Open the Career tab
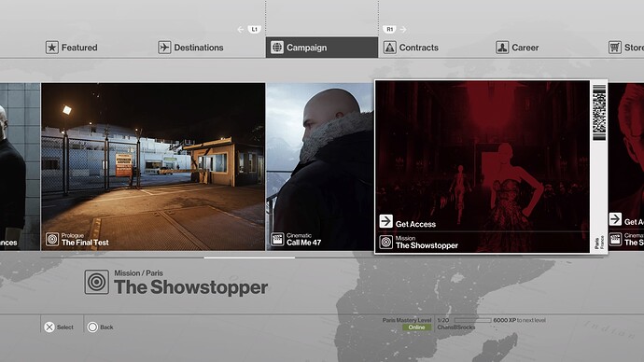This screenshot has height=362, width=644. pos(517,48)
